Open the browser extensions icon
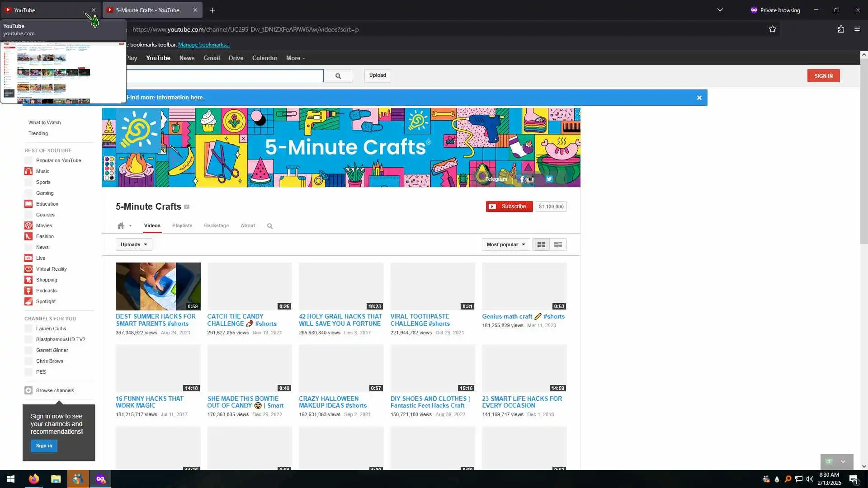 [841, 29]
